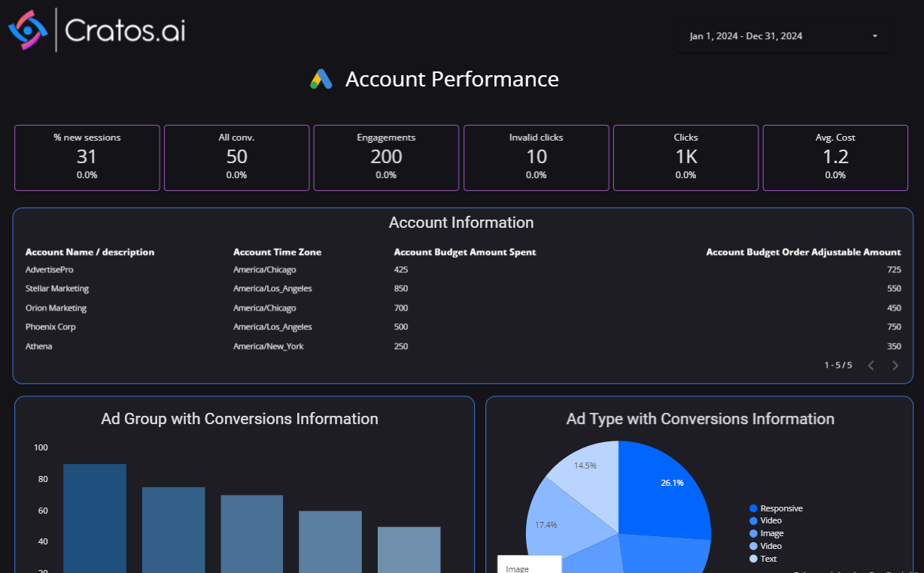924x573 pixels.
Task: Click the Image tooltip box on pie chart
Action: tap(530, 564)
